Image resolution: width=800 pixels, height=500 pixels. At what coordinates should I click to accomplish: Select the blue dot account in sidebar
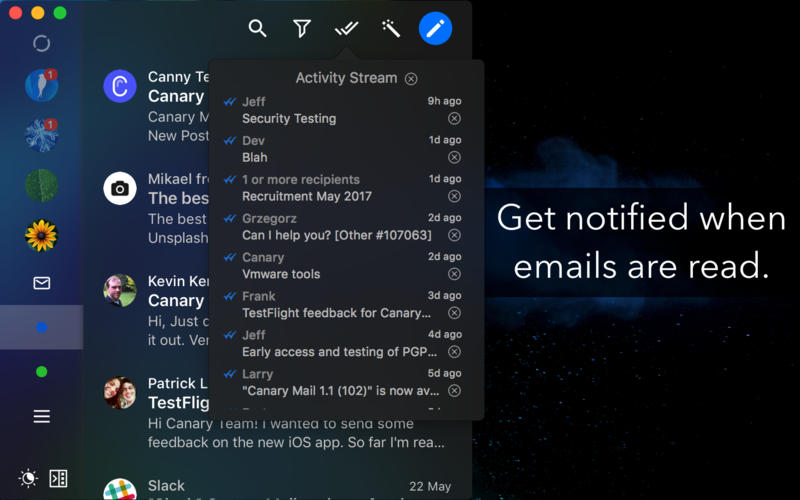[42, 327]
